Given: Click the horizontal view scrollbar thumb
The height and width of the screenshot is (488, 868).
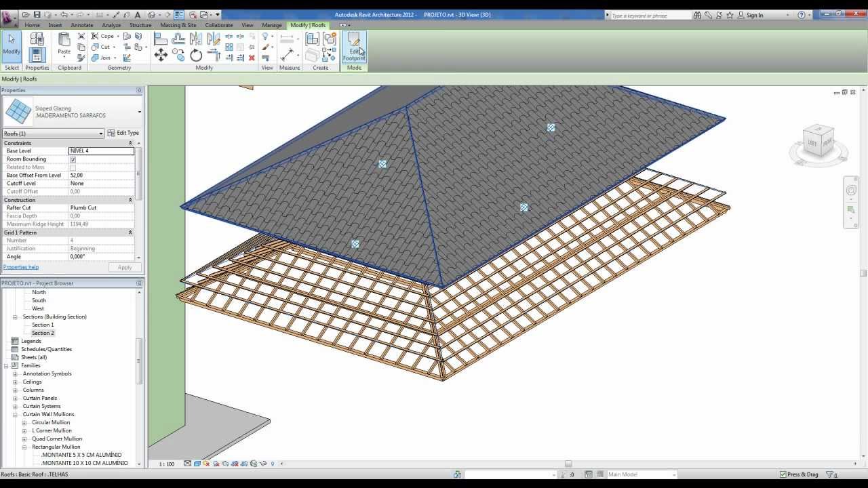Looking at the screenshot, I should tap(568, 464).
